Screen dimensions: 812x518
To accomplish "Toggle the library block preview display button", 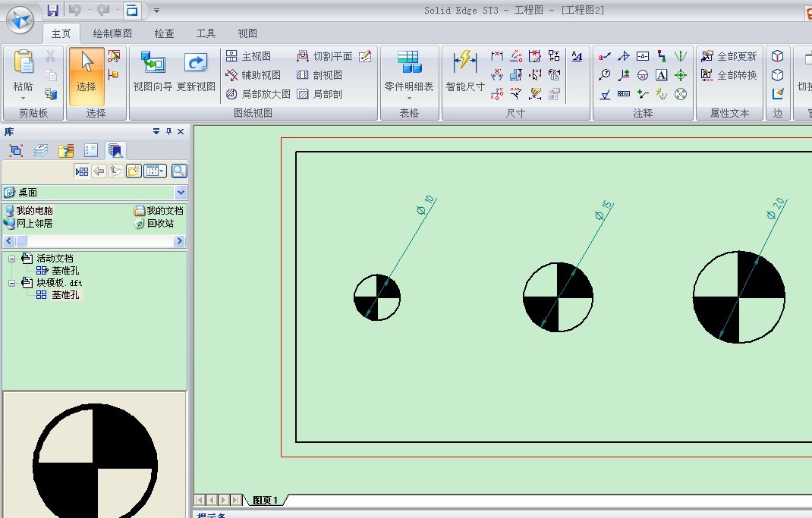I will (81, 171).
